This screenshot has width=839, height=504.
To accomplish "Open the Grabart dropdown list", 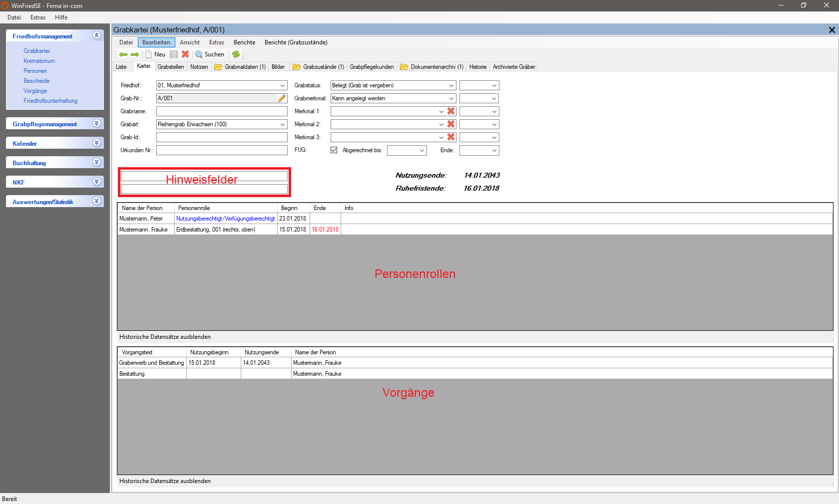I will (x=283, y=124).
